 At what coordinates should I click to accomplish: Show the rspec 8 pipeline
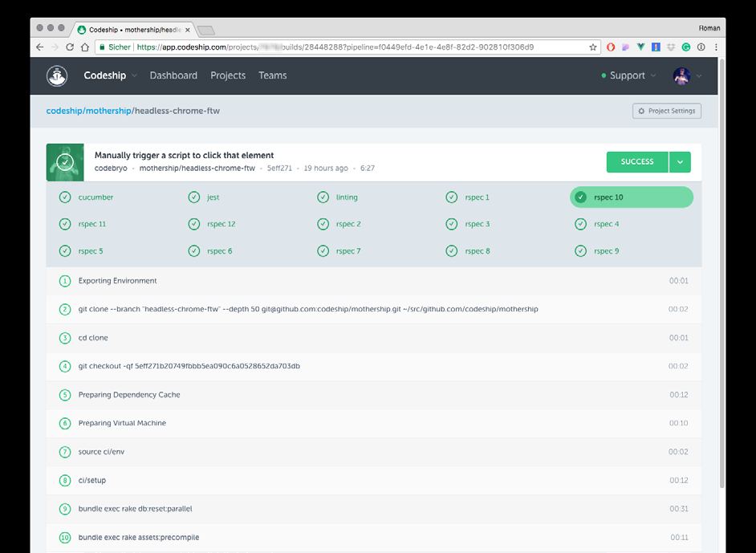(468, 251)
